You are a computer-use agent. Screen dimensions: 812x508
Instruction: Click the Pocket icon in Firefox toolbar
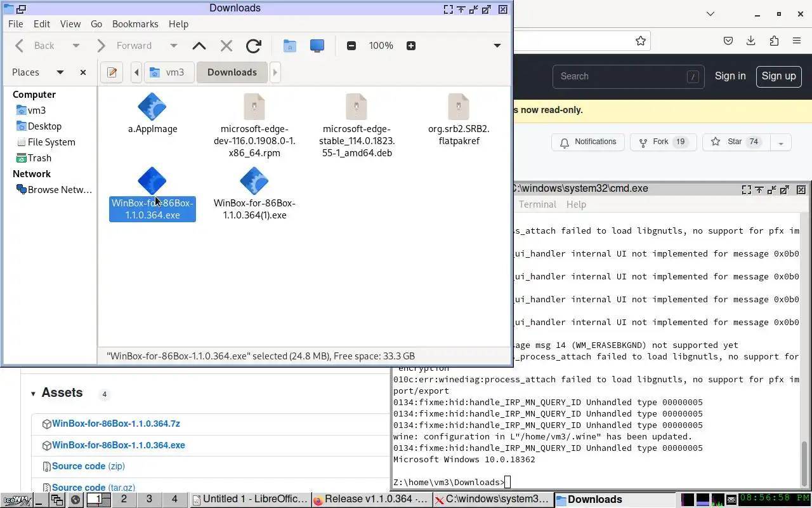pyautogui.click(x=728, y=41)
